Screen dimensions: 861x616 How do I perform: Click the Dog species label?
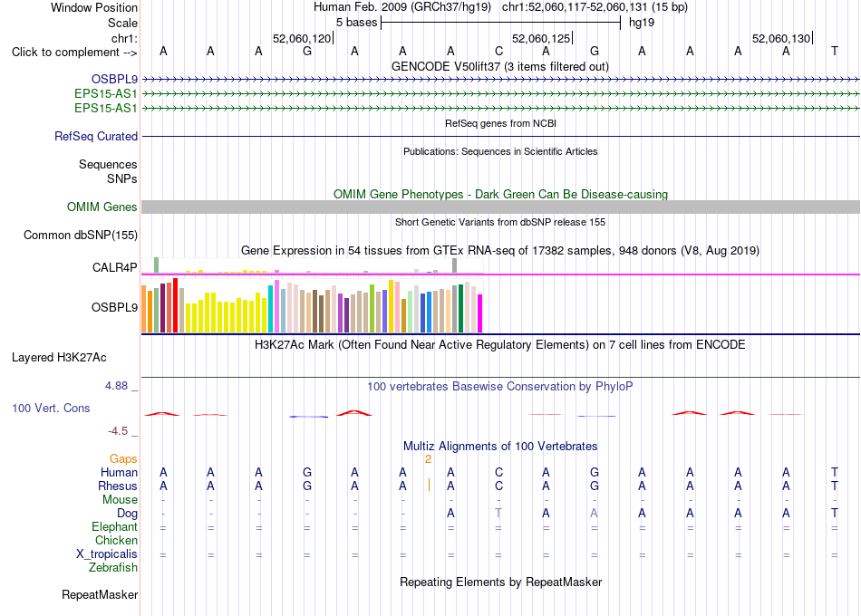(128, 514)
